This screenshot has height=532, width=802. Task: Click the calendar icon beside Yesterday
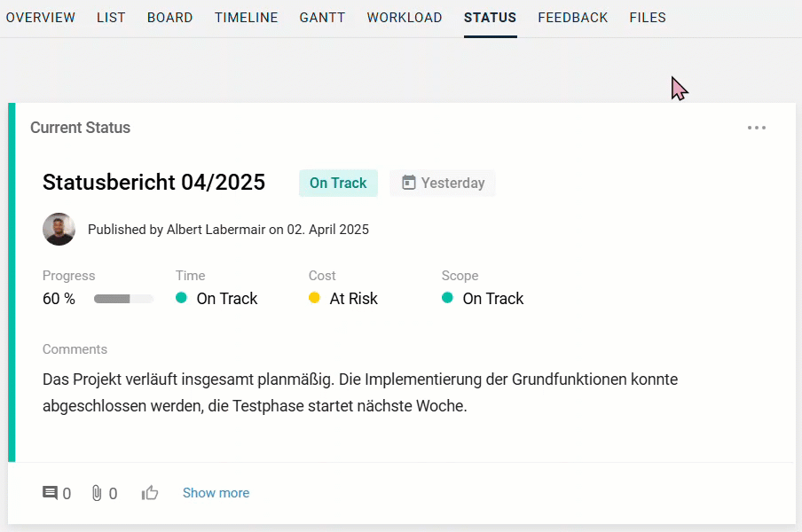pyautogui.click(x=409, y=183)
